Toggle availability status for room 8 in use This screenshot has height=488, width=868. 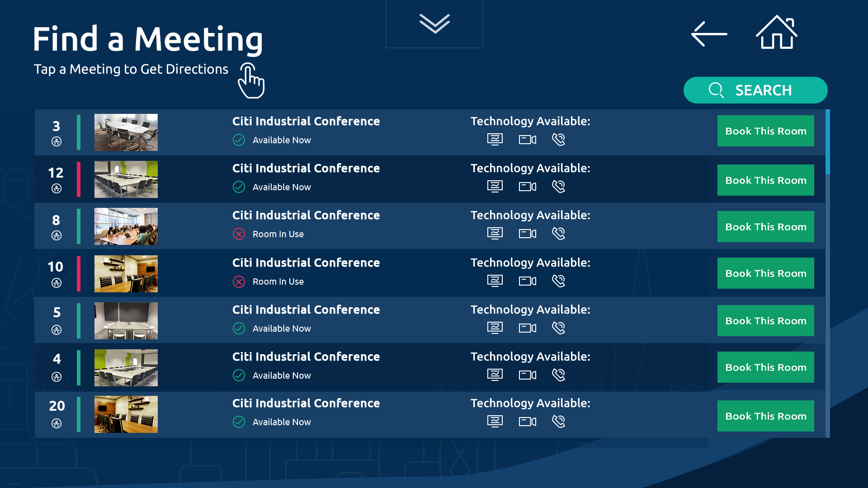[237, 234]
